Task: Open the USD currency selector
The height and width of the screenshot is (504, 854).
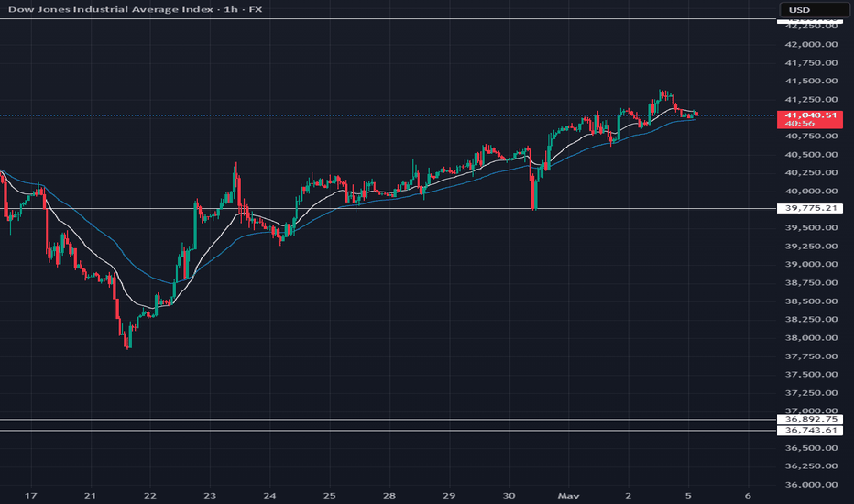Action: [x=815, y=10]
